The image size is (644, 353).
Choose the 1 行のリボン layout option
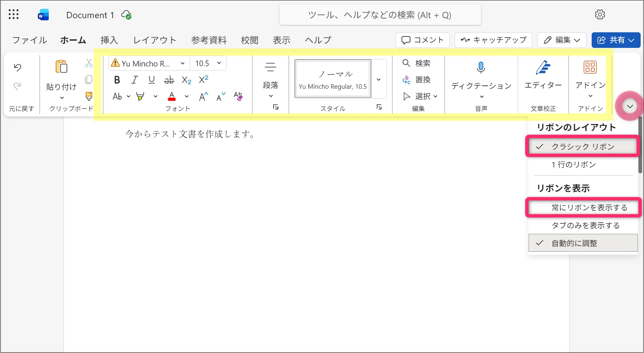click(x=573, y=164)
